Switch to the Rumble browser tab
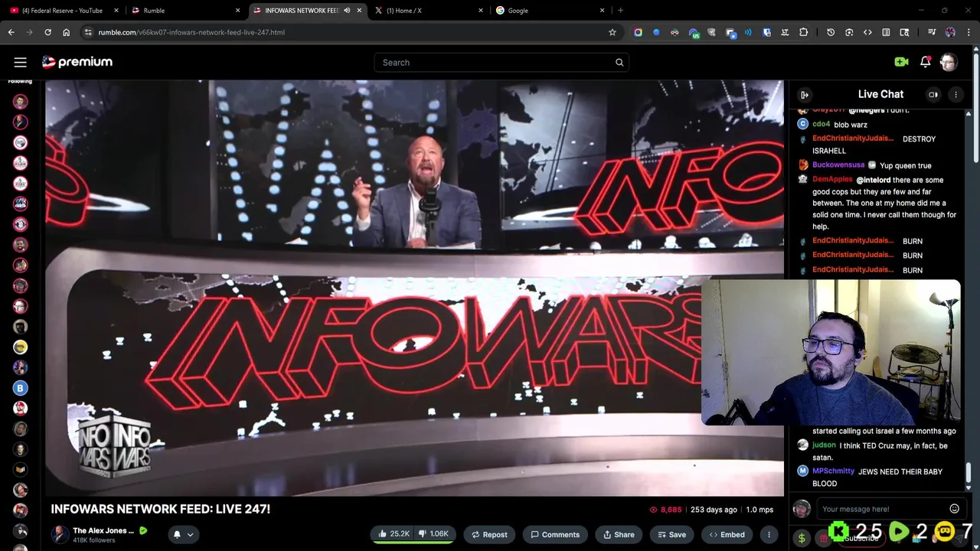 [x=184, y=10]
